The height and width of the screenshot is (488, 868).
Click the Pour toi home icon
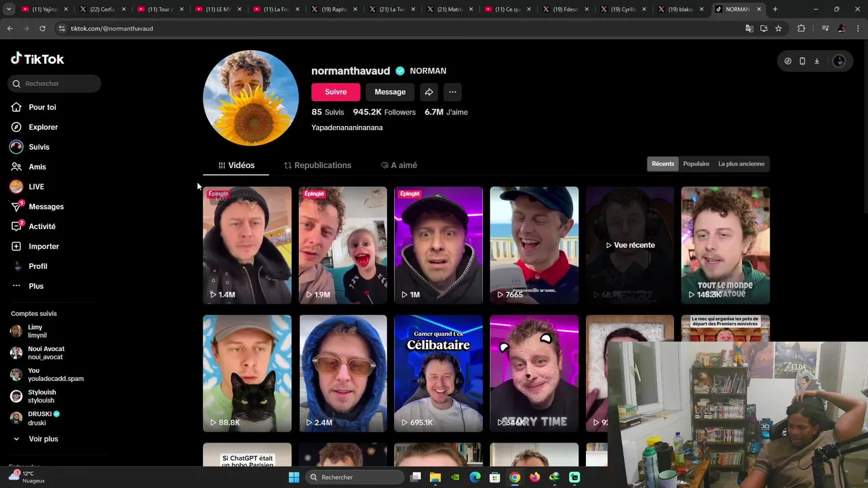pos(16,107)
